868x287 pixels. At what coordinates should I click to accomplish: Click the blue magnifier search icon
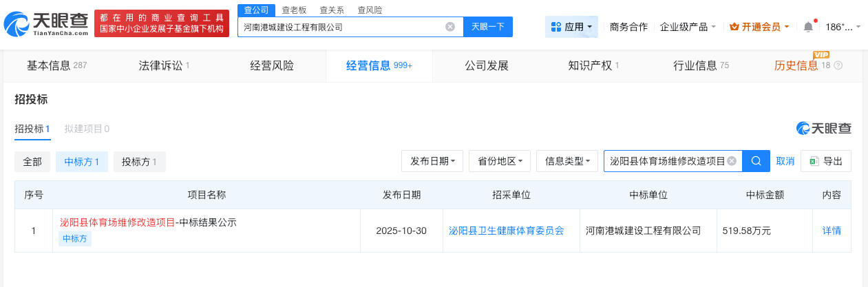click(756, 161)
